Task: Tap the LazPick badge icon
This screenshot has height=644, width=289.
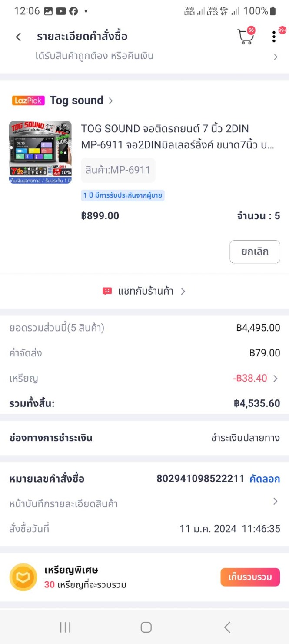Action: click(28, 101)
